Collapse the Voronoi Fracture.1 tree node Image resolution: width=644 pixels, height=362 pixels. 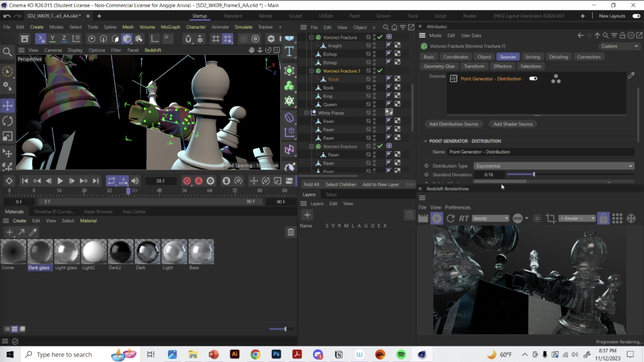(x=311, y=71)
